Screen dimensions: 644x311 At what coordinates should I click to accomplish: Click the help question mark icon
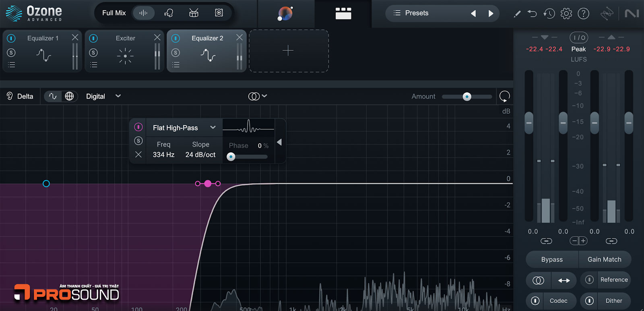[x=583, y=13]
